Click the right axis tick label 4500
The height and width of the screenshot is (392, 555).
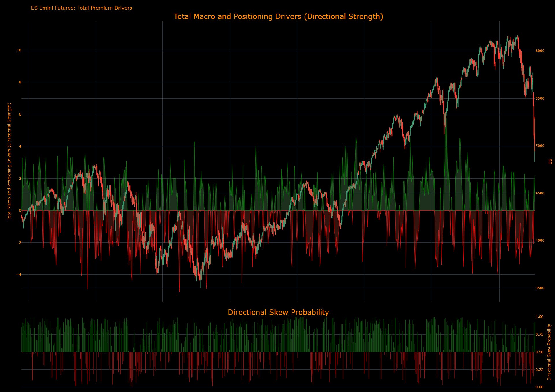coord(540,193)
